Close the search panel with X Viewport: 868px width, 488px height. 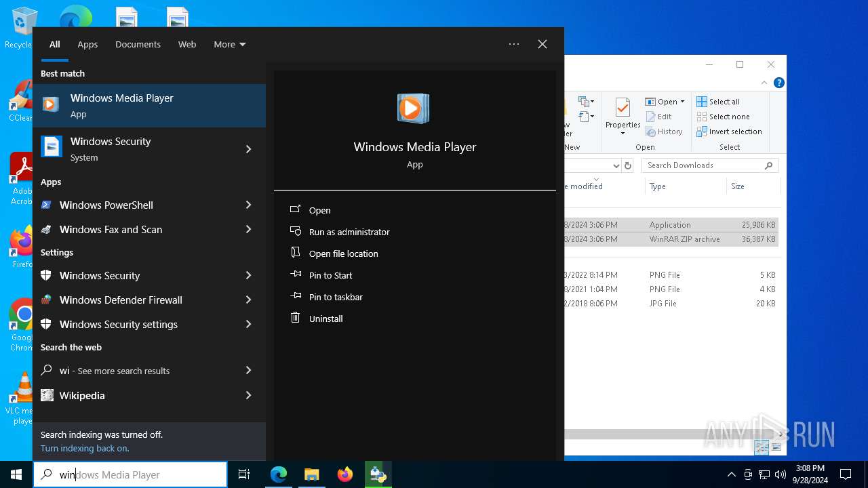[x=542, y=44]
